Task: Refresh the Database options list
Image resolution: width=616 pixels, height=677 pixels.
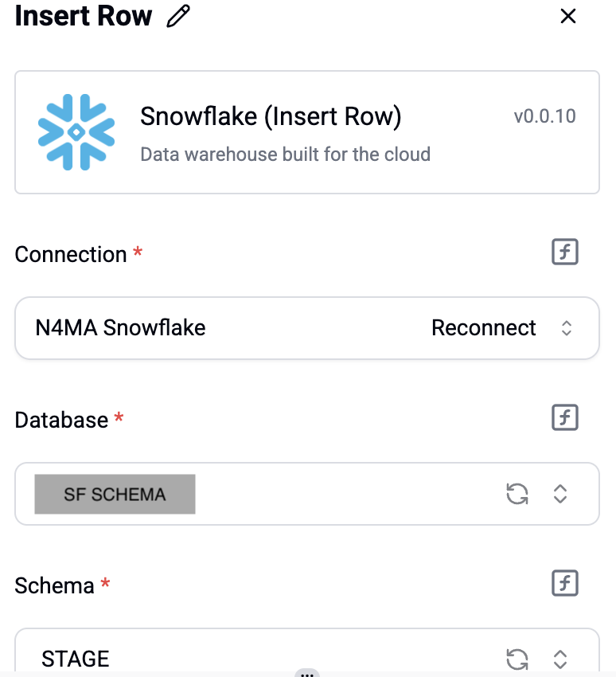Action: (x=517, y=494)
